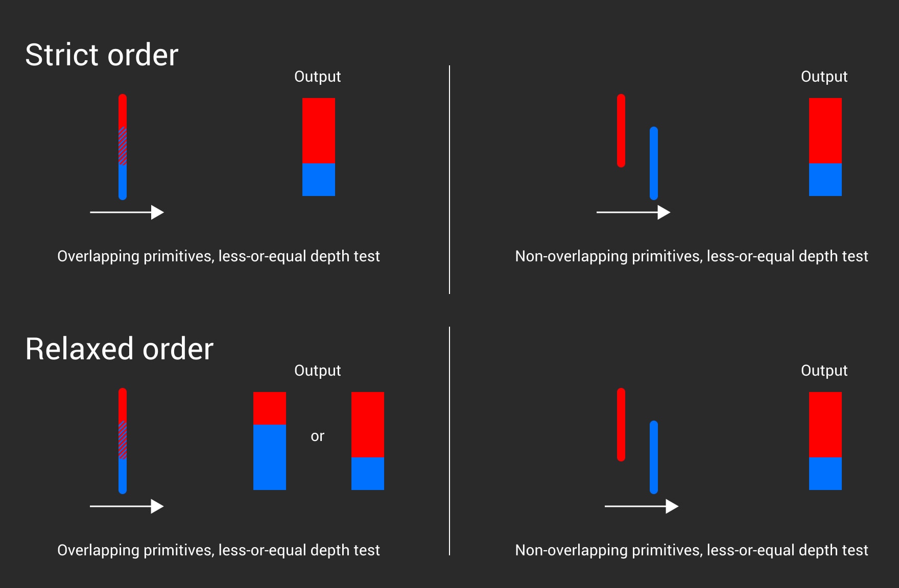The width and height of the screenshot is (899, 588).
Task: Click the arrow below Relaxed order non-overlapping primitives
Action: [x=642, y=506]
